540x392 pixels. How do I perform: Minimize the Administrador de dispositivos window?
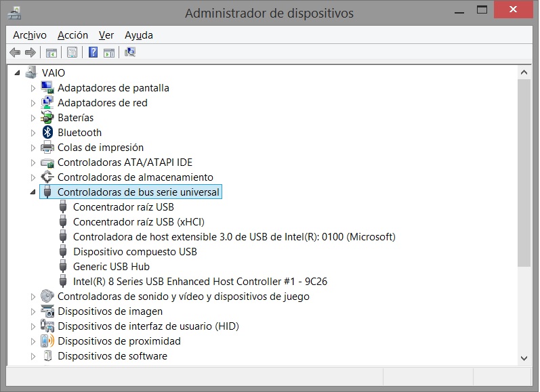tap(459, 12)
